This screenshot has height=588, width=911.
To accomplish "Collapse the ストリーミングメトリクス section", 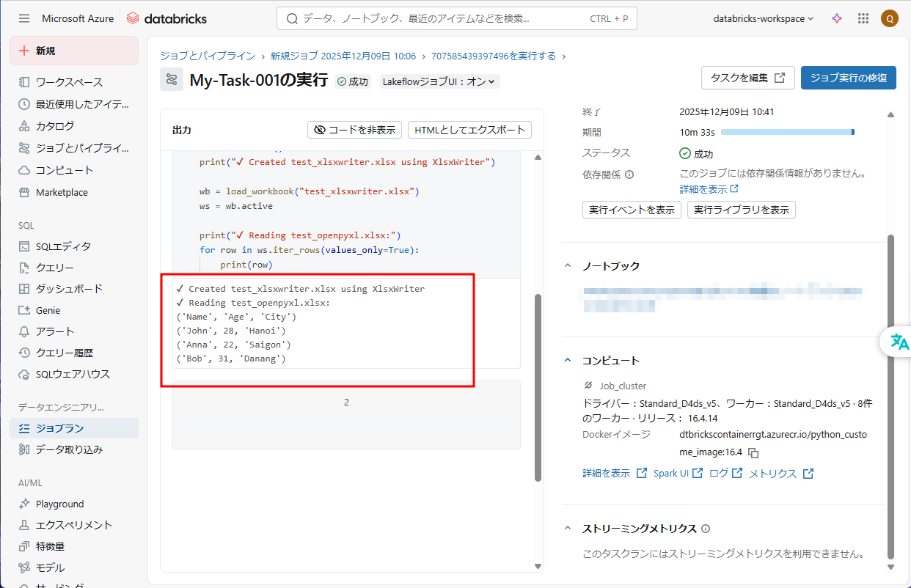I will (x=568, y=529).
